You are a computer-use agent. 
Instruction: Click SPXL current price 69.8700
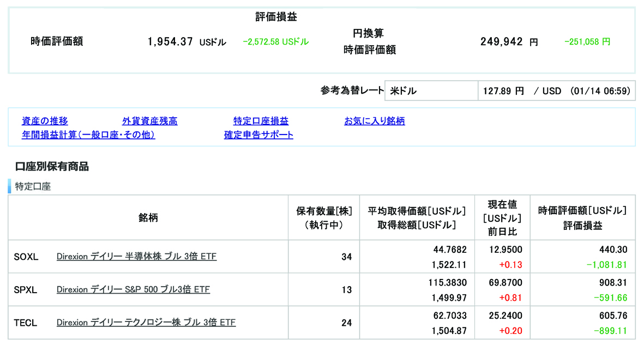tap(505, 283)
